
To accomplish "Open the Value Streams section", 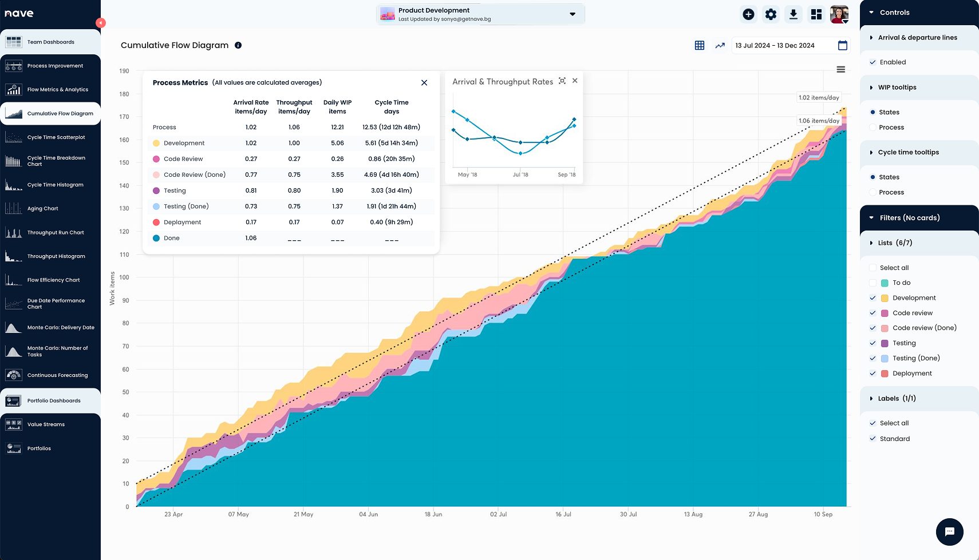I will tap(46, 424).
